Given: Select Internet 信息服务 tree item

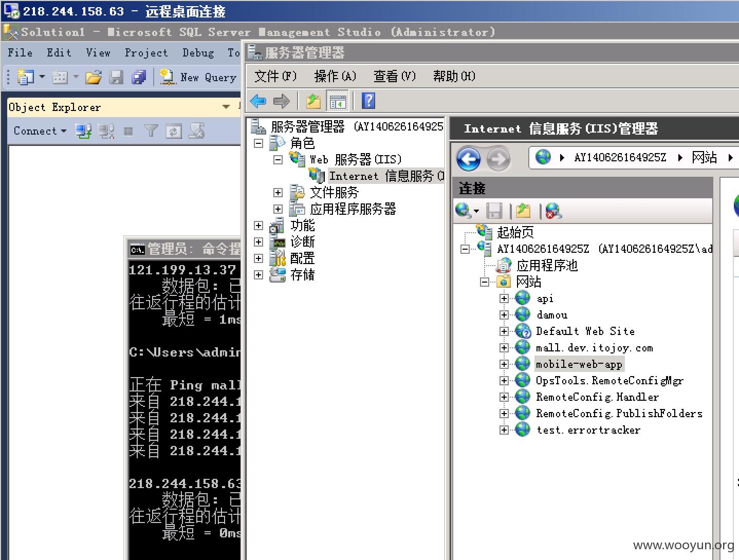Looking at the screenshot, I should click(x=386, y=176).
